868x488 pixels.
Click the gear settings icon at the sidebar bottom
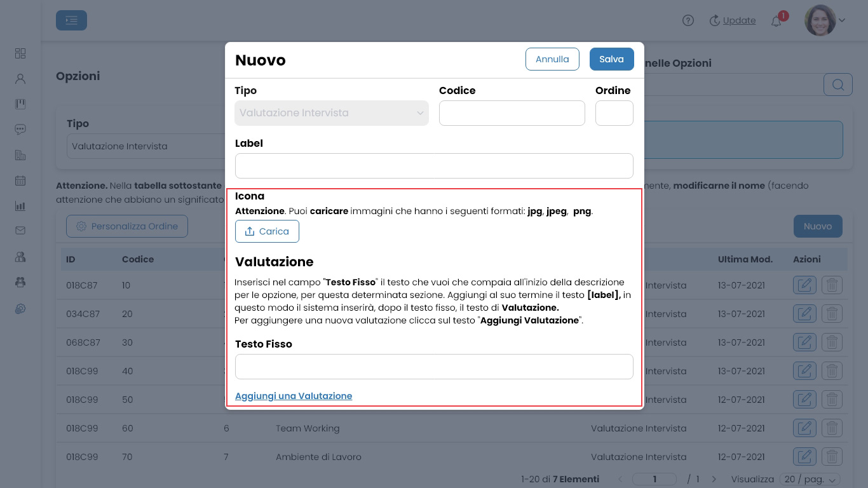[20, 309]
